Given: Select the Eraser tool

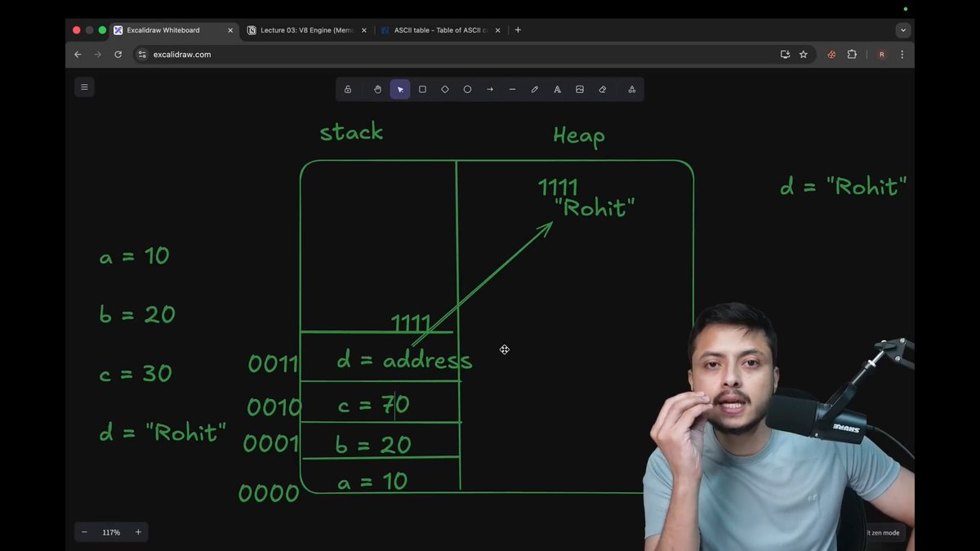Looking at the screenshot, I should pyautogui.click(x=603, y=90).
